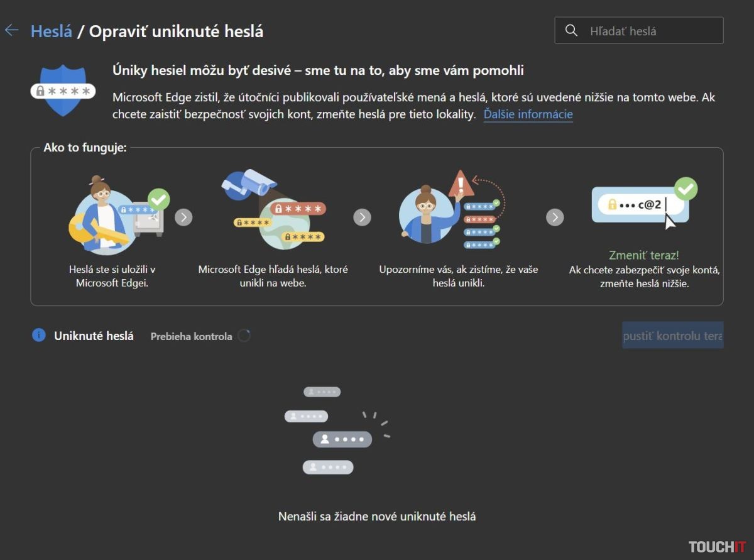Image resolution: width=754 pixels, height=560 pixels.
Task: Click the woman with warning triangle illustration
Action: click(x=451, y=211)
